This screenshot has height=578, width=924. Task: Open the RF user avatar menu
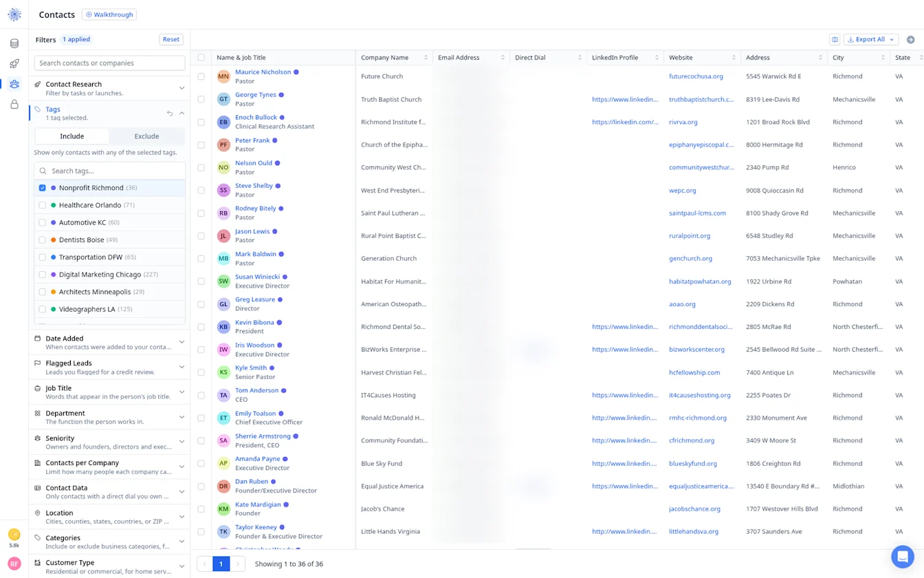[14, 564]
